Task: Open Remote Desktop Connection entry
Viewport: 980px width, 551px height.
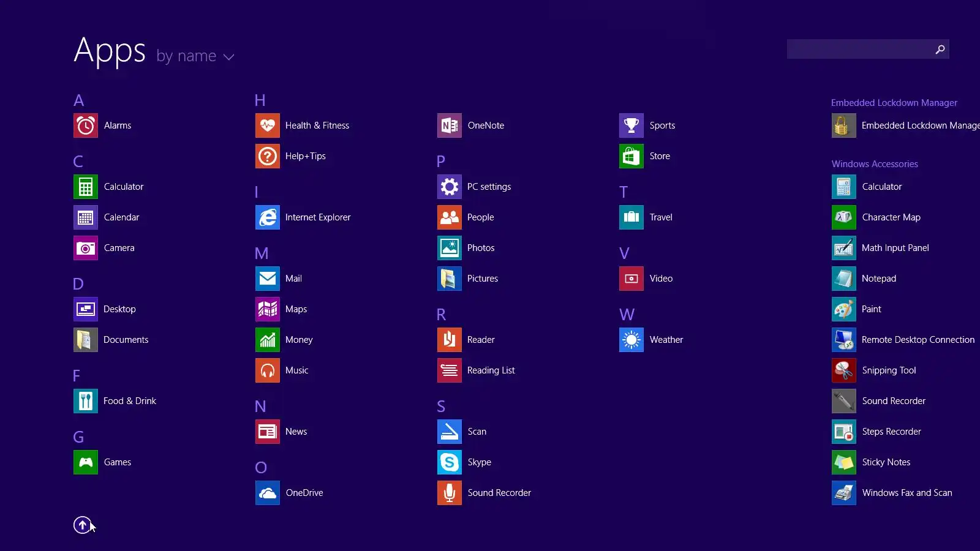Action: pyautogui.click(x=903, y=340)
